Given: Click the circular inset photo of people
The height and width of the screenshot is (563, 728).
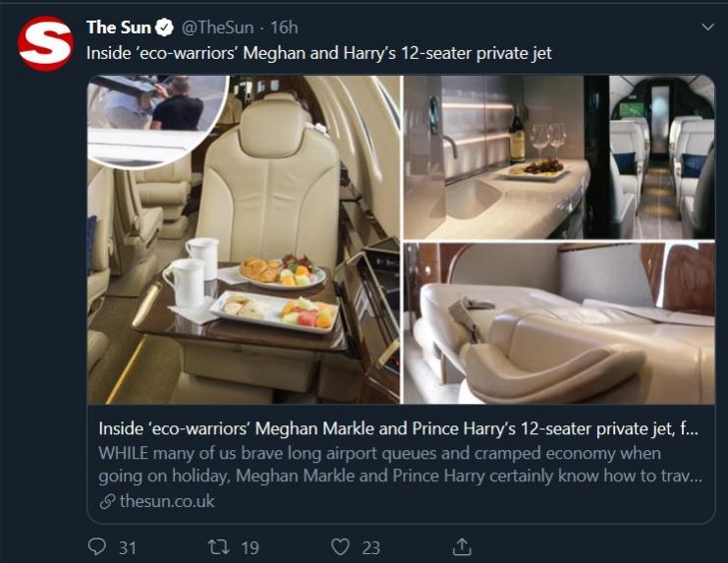Looking at the screenshot, I should (155, 113).
